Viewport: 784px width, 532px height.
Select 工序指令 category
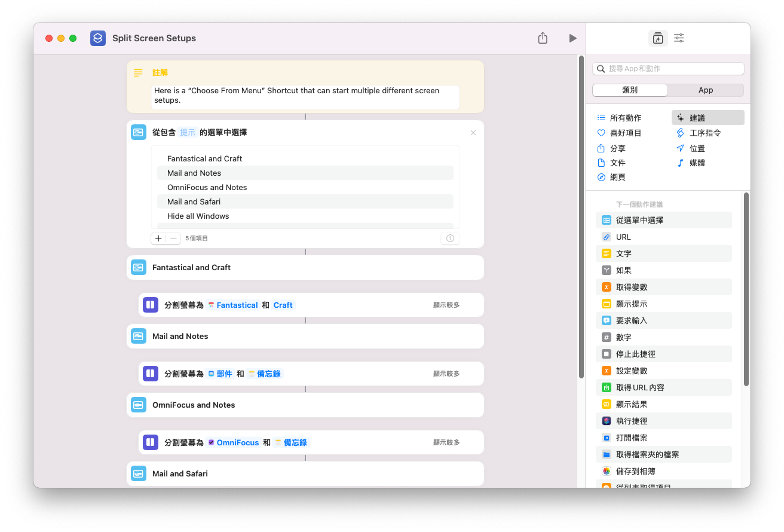pyautogui.click(x=699, y=133)
